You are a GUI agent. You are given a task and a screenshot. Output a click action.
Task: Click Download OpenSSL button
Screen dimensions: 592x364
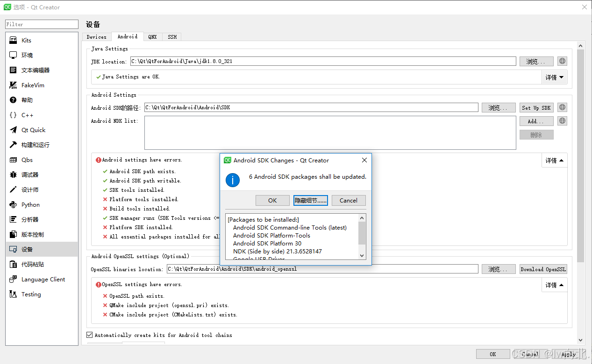[543, 269]
